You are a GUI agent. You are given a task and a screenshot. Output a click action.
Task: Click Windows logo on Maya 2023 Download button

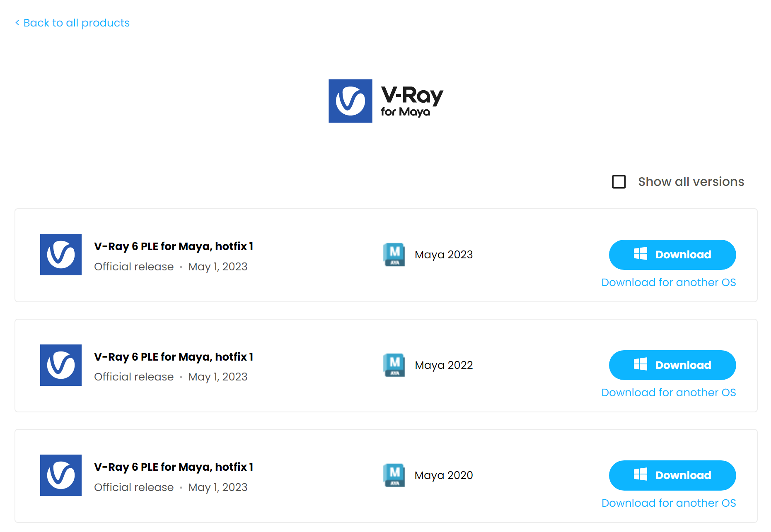(640, 254)
